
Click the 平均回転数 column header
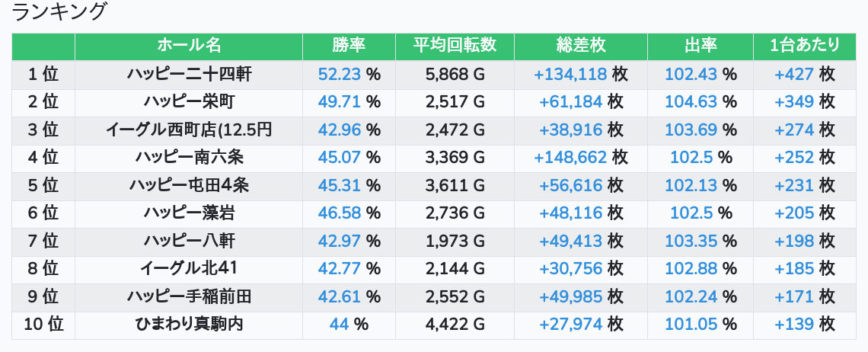(455, 46)
